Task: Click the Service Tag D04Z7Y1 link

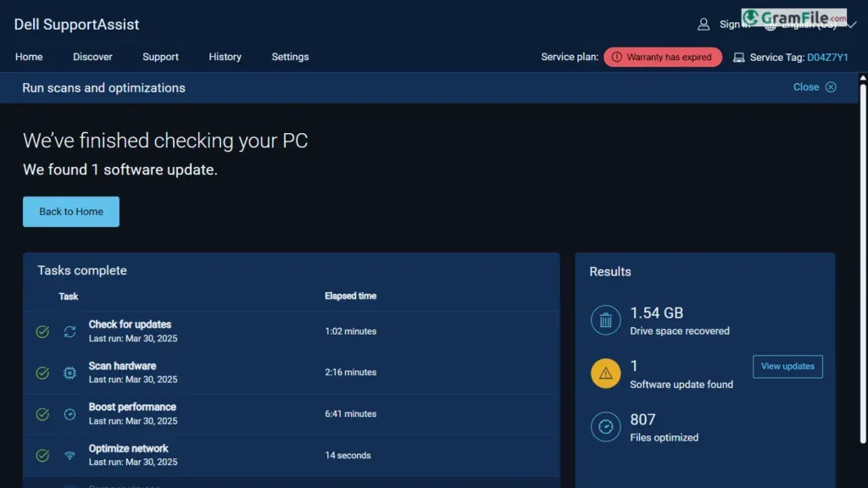Action: [x=827, y=57]
